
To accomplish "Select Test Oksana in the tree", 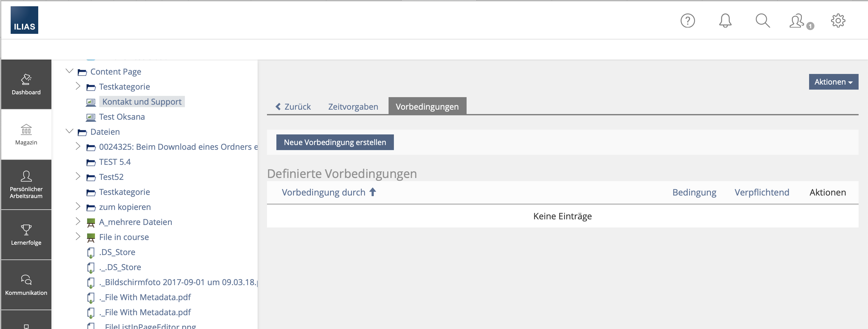I will 122,117.
